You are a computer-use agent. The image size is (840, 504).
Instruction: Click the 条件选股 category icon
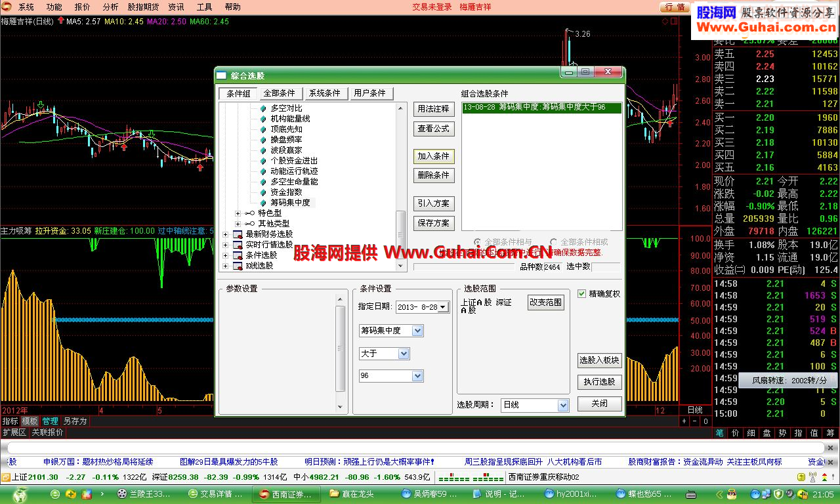238,255
